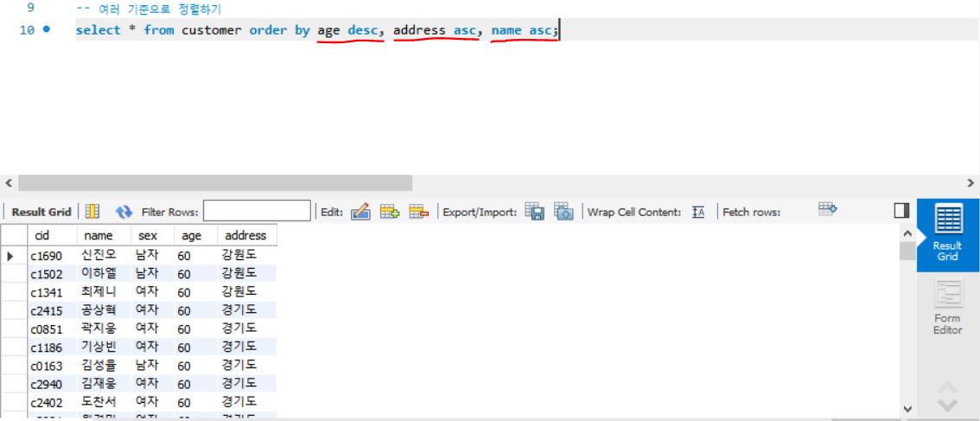Click 'address' in the order by clause
The width and height of the screenshot is (980, 421).
pos(419,29)
